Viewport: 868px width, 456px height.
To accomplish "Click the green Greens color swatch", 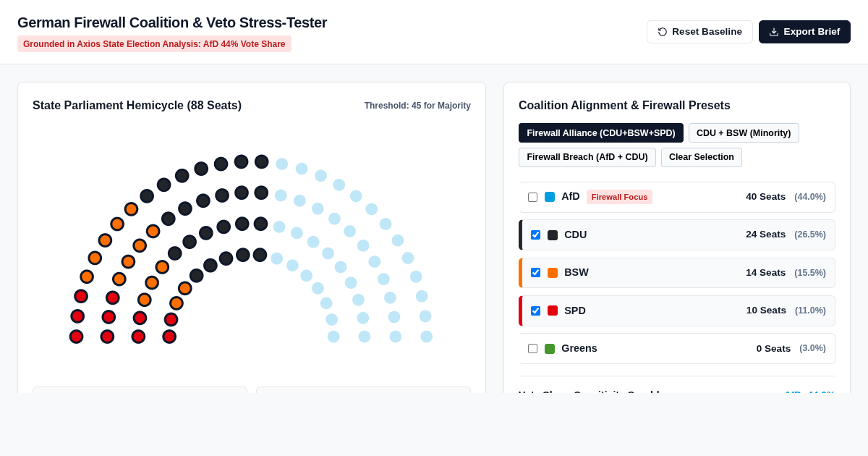I will 550,348.
